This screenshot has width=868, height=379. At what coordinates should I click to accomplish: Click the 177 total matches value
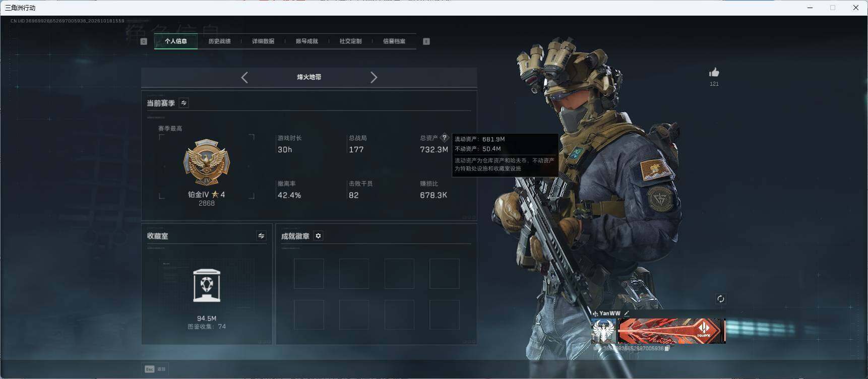(356, 150)
